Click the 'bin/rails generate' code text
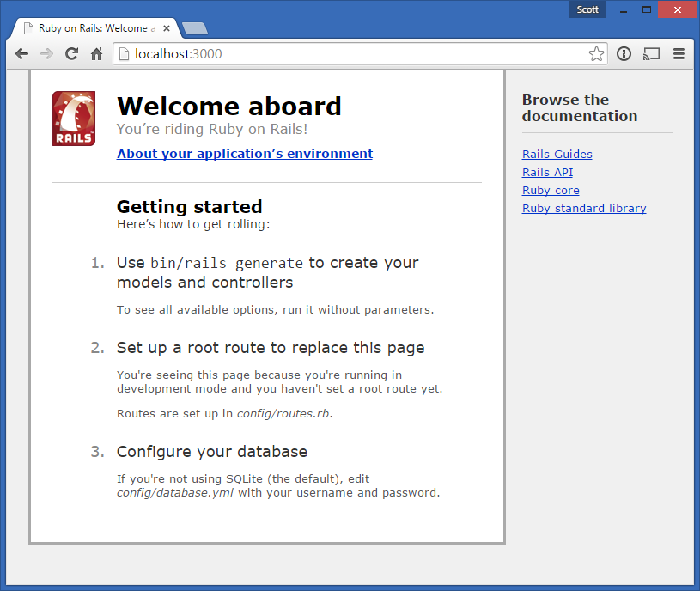 (227, 264)
